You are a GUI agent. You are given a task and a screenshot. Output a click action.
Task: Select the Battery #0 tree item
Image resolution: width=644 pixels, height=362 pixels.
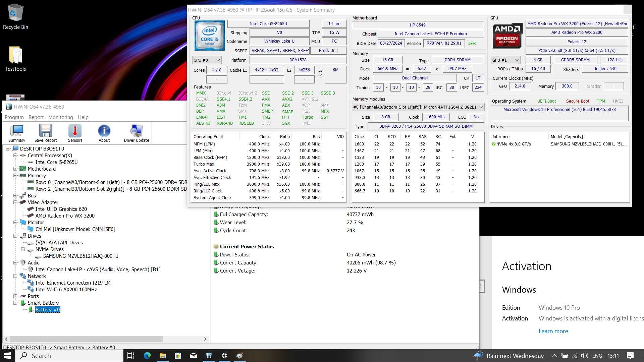[47, 309]
